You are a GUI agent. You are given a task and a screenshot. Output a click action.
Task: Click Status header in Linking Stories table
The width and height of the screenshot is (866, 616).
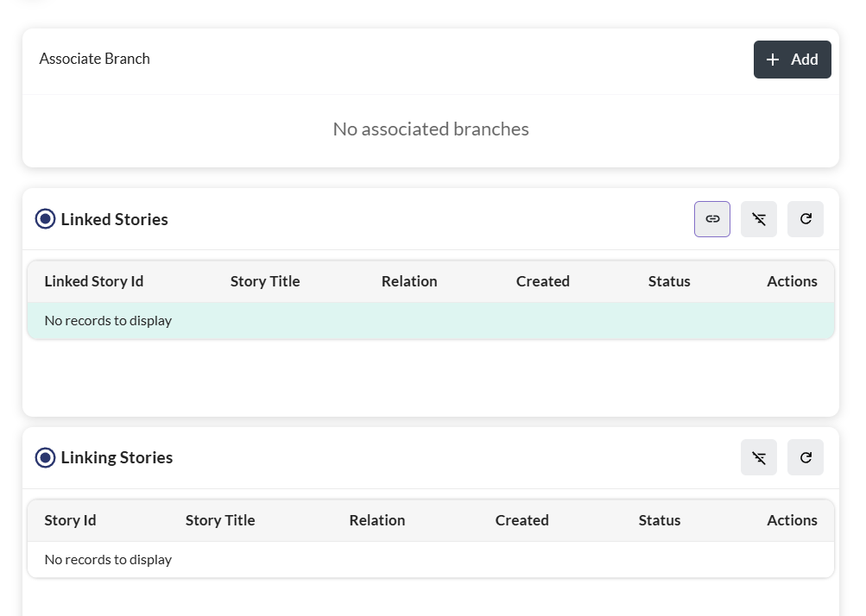tap(660, 520)
